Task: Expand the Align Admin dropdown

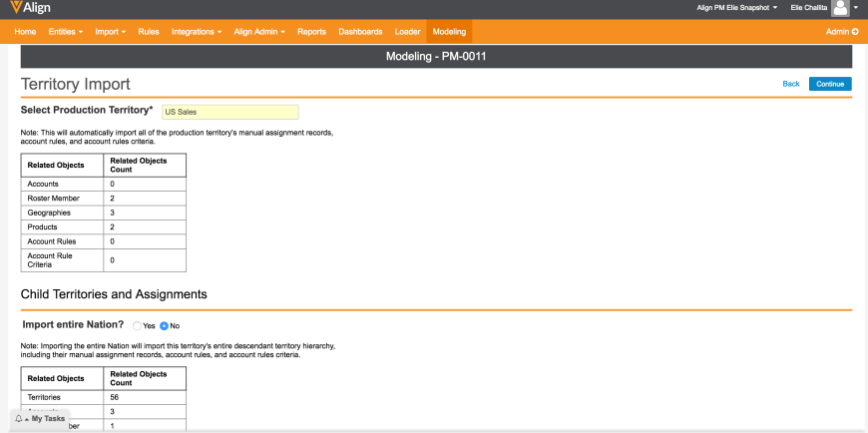Action: tap(259, 32)
